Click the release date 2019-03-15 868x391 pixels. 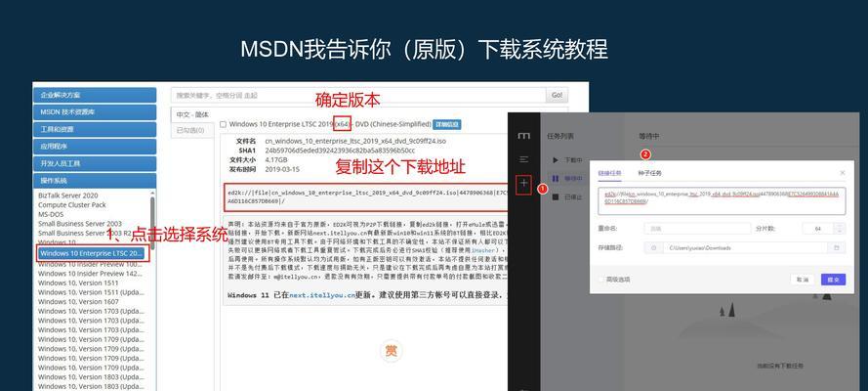pyautogui.click(x=282, y=169)
